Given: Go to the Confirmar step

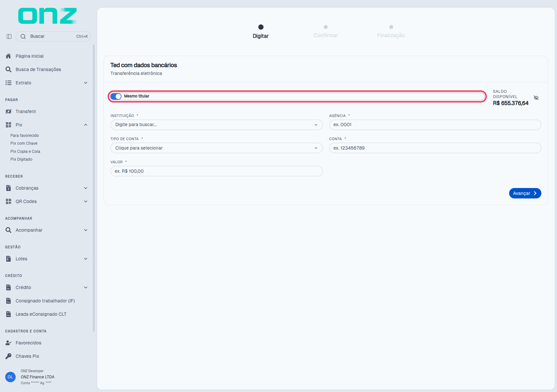Looking at the screenshot, I should tap(326, 32).
